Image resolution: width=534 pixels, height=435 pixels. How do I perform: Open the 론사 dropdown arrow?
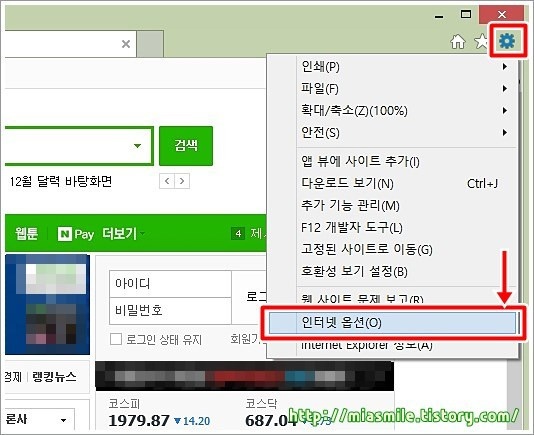coord(63,420)
